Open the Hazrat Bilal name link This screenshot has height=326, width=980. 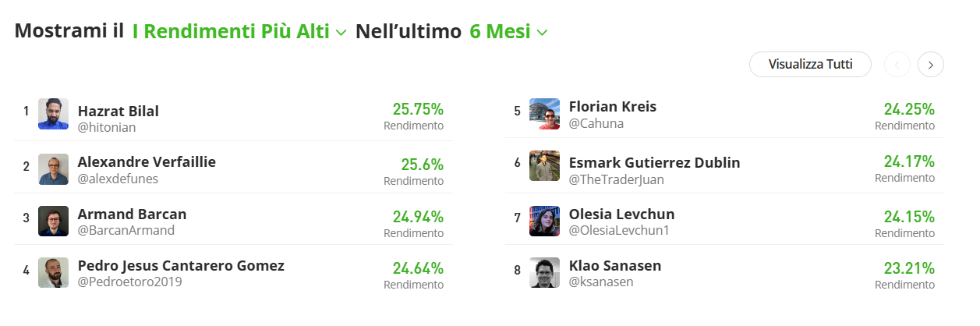coord(119,111)
